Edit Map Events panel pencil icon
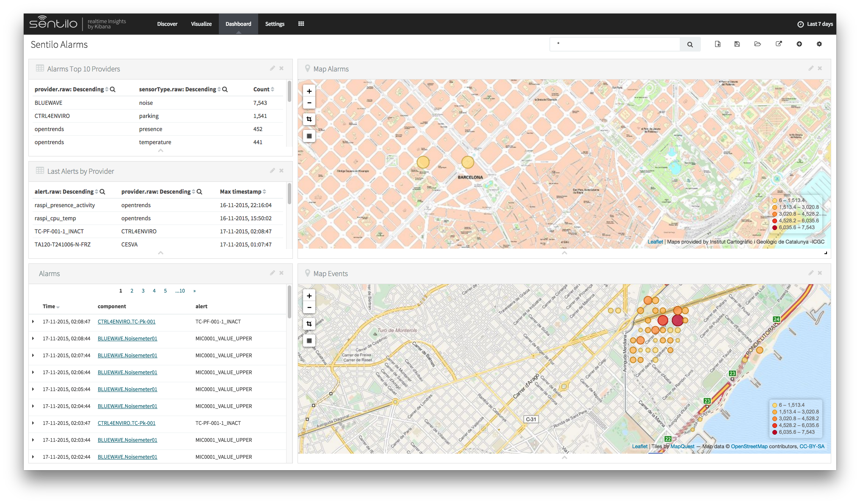The image size is (860, 504). tap(810, 273)
